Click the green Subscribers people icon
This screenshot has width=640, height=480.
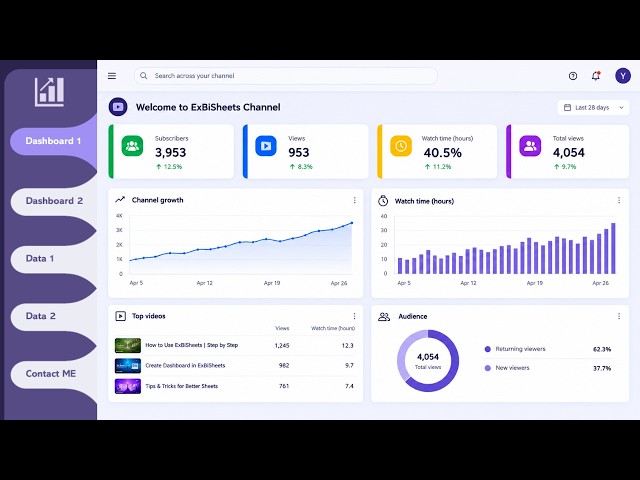coord(132,146)
